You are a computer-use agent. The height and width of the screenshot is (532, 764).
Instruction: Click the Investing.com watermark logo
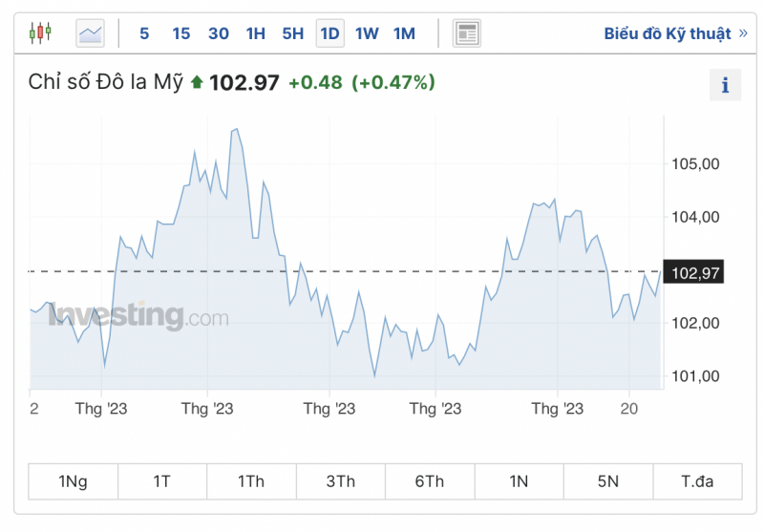click(138, 316)
